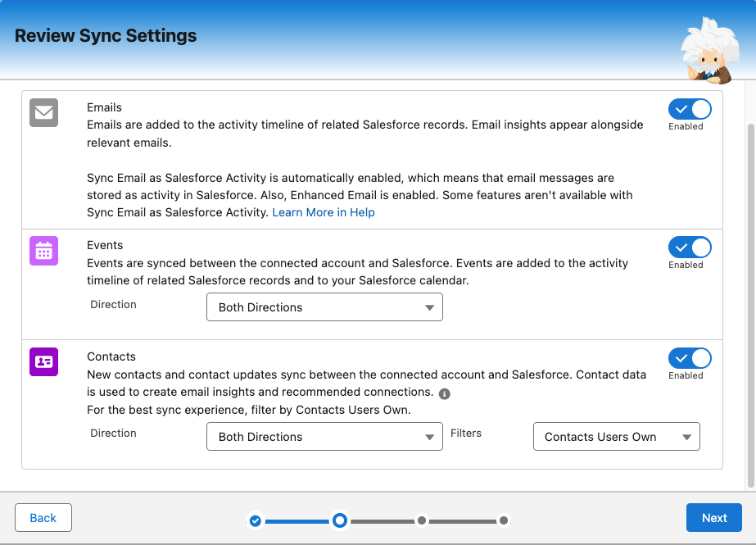
Task: Disable the Emails sync toggle
Action: [690, 109]
